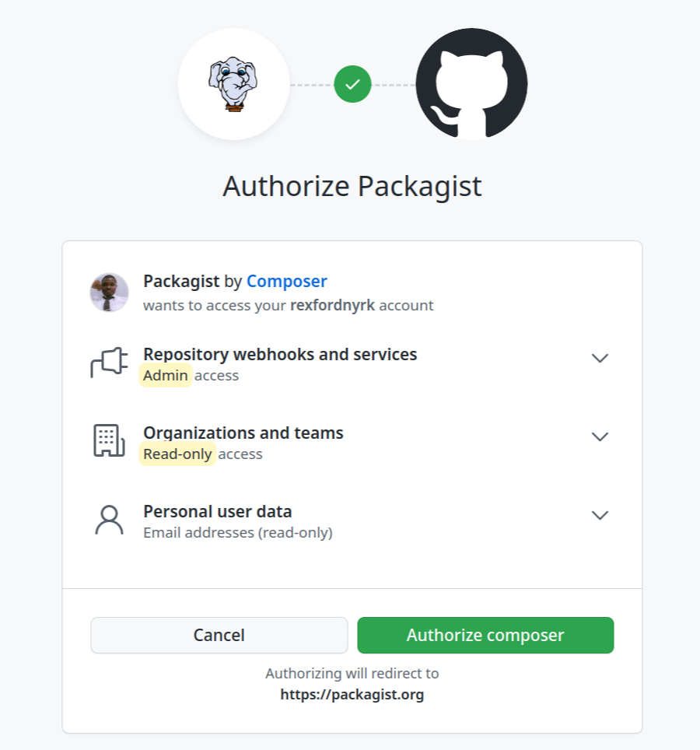Viewport: 700px width, 750px height.
Task: Expand the Personal user data section
Action: [x=600, y=515]
